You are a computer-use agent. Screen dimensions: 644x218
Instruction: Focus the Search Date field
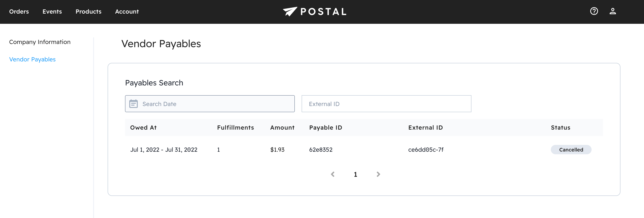coord(215,104)
